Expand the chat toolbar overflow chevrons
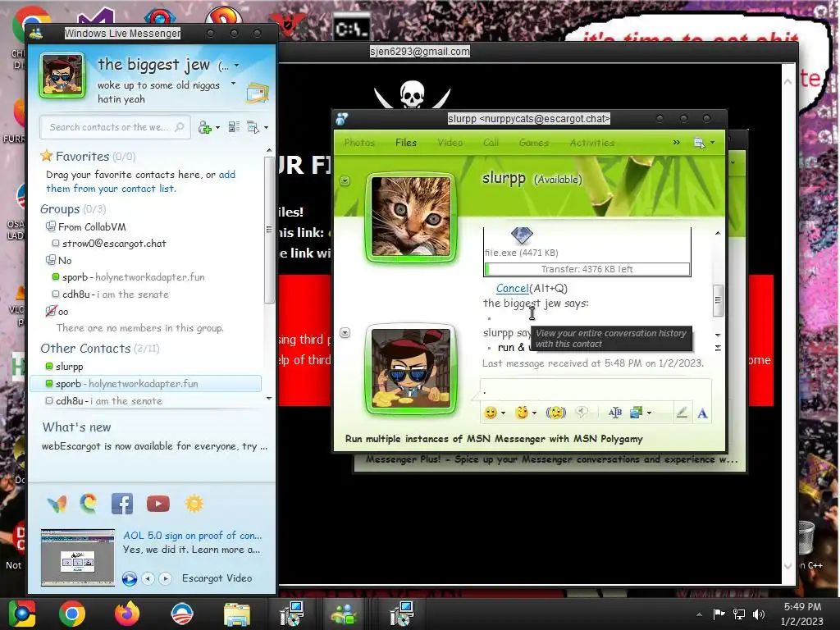The image size is (840, 630). (x=676, y=143)
